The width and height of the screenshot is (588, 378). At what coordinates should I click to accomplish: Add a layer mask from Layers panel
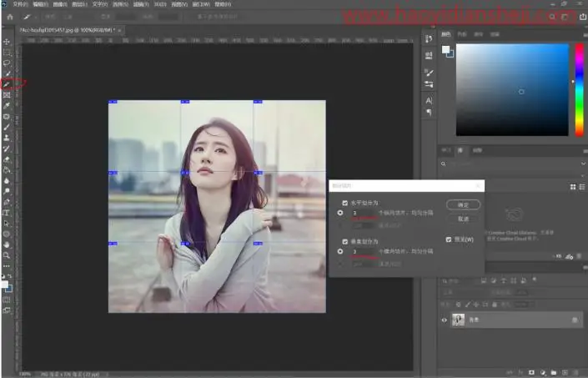click(x=532, y=373)
